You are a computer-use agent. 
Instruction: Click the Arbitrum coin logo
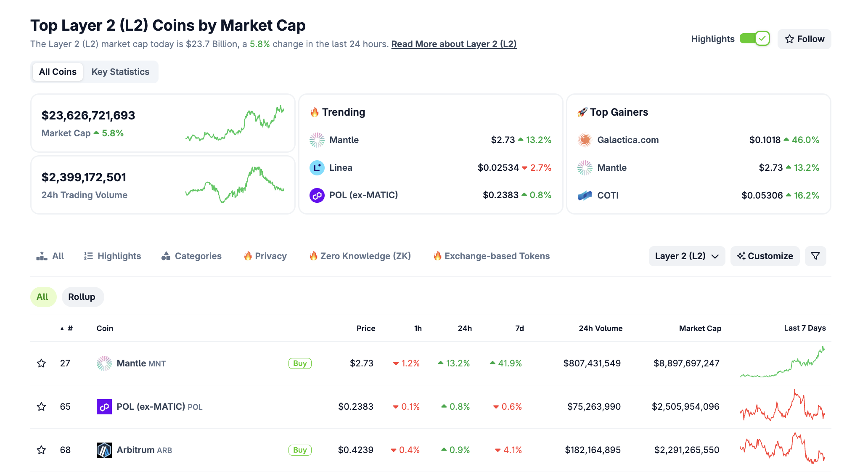click(103, 450)
